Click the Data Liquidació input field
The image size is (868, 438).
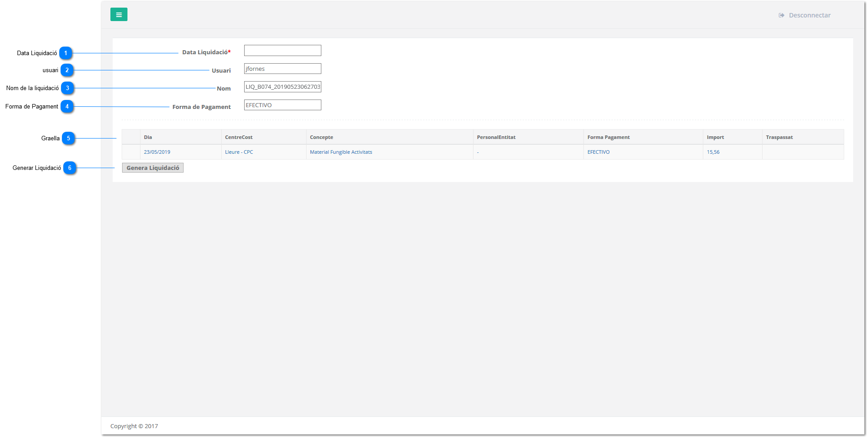coord(282,51)
